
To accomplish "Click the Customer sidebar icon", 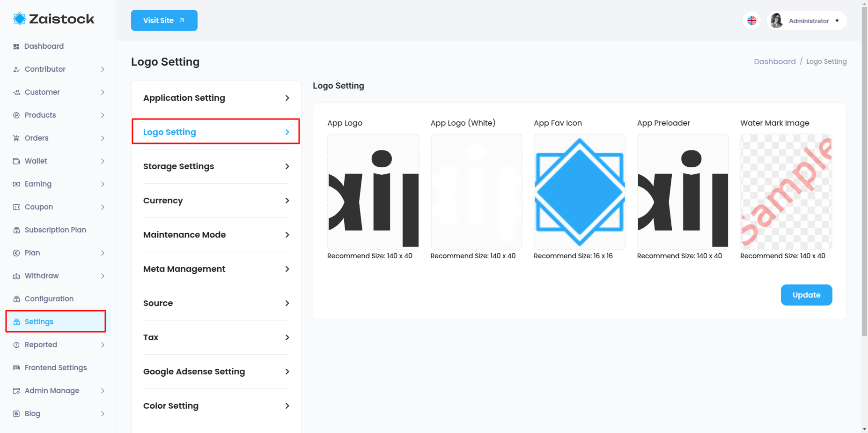I will click(16, 92).
